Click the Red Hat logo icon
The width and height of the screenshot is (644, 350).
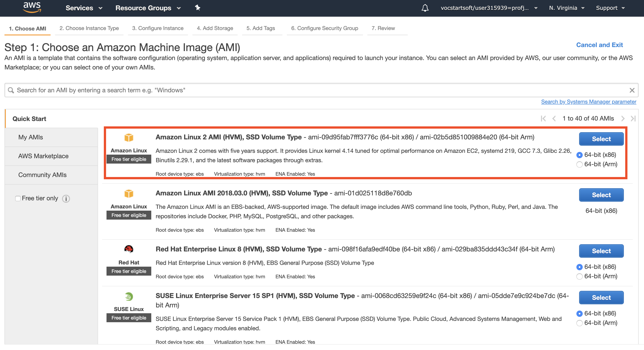(129, 249)
